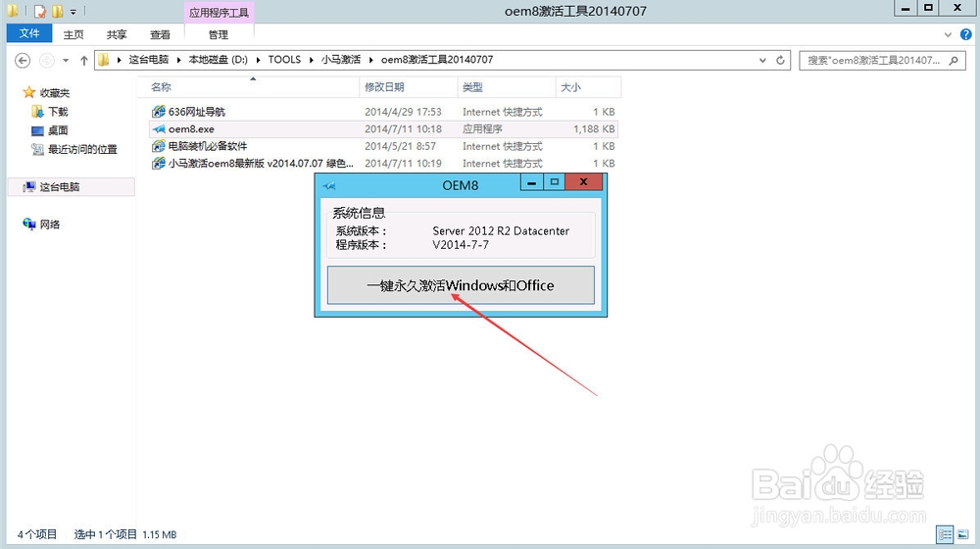Select the oem8.exe file
Viewport: 980px width, 549px height.
coord(191,128)
